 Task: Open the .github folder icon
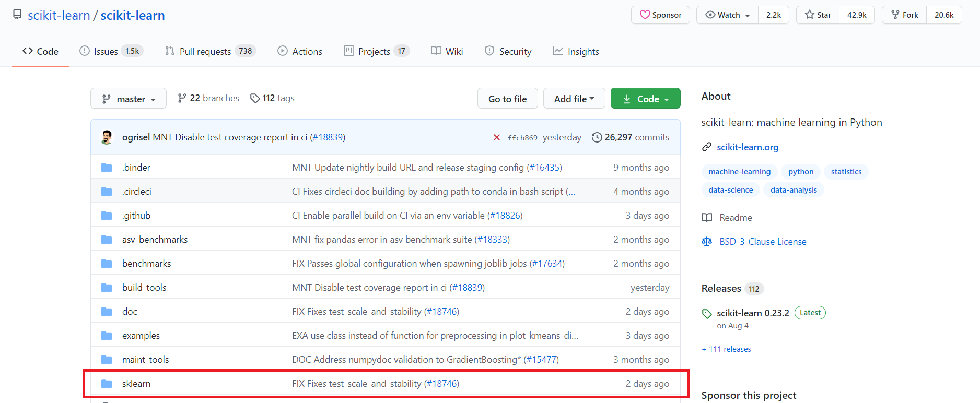107,216
